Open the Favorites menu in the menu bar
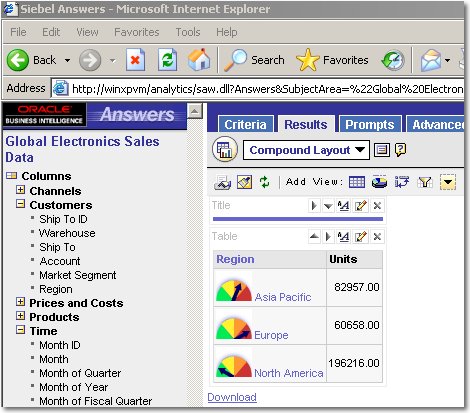470x413 pixels. (137, 32)
